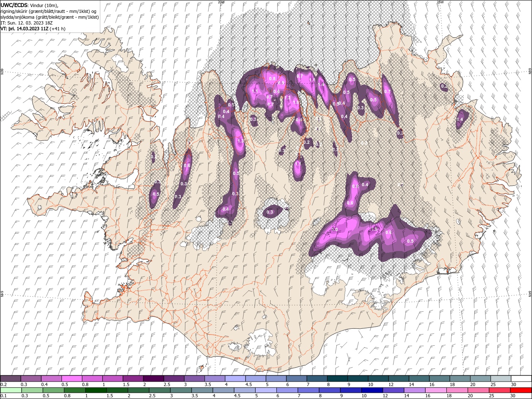Image resolution: width=532 pixels, height=399 pixels.
Task: Click the '1.3' snowfall value on the map
Action: coord(241,142)
